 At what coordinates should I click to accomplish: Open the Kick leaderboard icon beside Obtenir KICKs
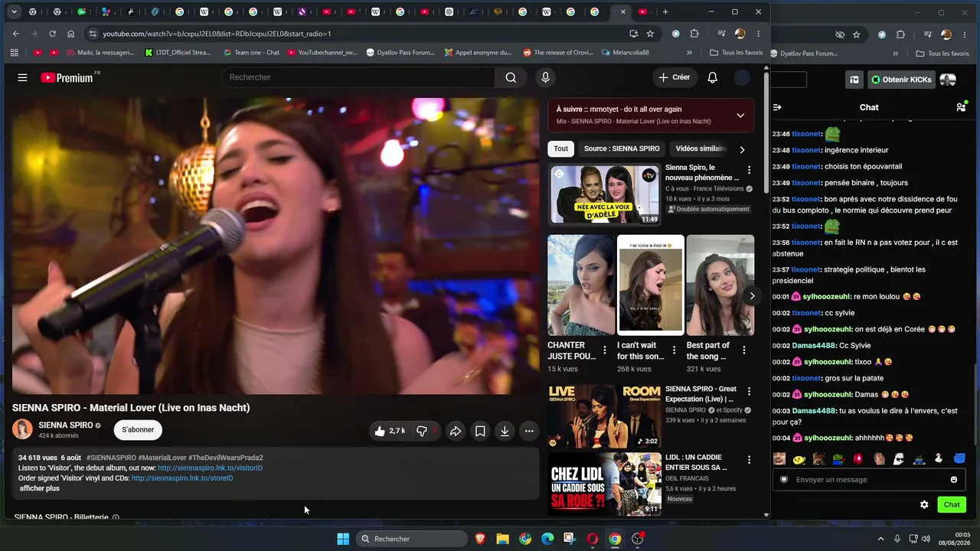[x=854, y=80]
